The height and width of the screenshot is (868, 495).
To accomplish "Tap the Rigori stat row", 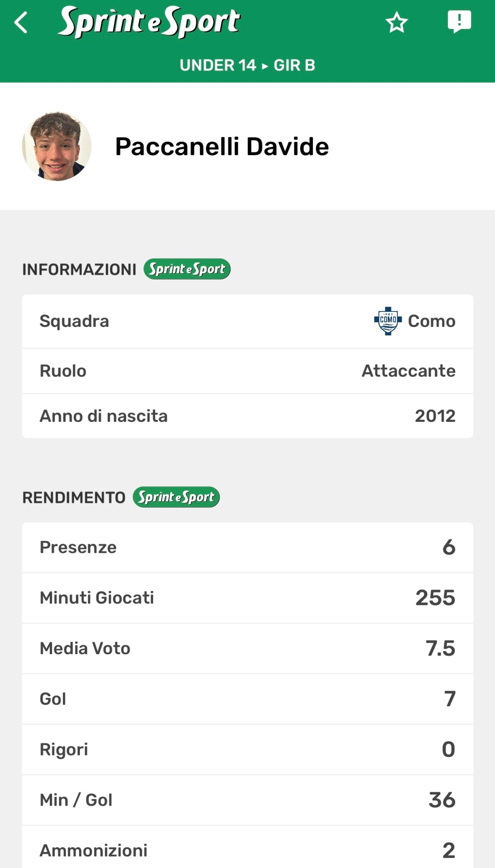I will [x=247, y=750].
